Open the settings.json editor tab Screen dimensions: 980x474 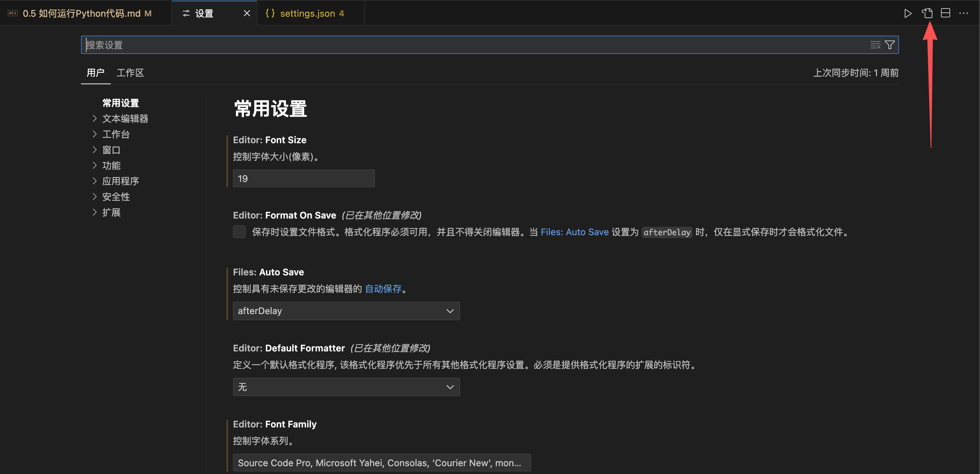click(307, 14)
